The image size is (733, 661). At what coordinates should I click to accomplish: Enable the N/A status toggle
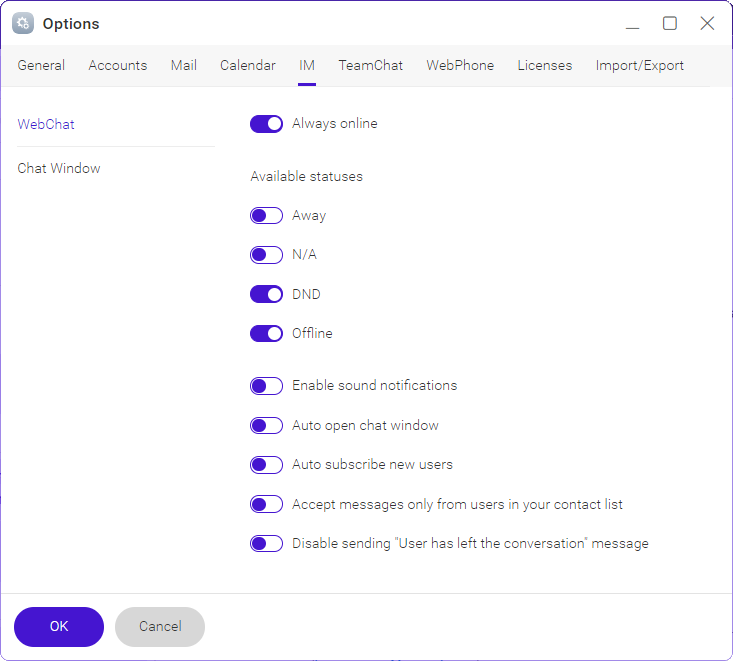tap(266, 255)
